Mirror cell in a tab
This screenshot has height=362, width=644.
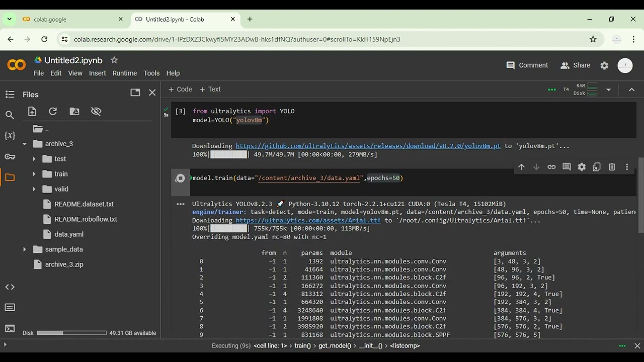[x=597, y=167]
